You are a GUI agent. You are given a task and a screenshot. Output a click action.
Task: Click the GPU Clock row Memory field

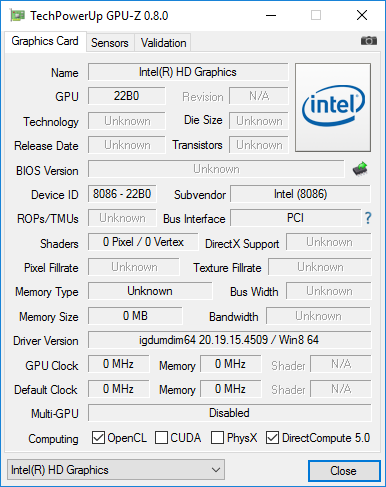(231, 364)
